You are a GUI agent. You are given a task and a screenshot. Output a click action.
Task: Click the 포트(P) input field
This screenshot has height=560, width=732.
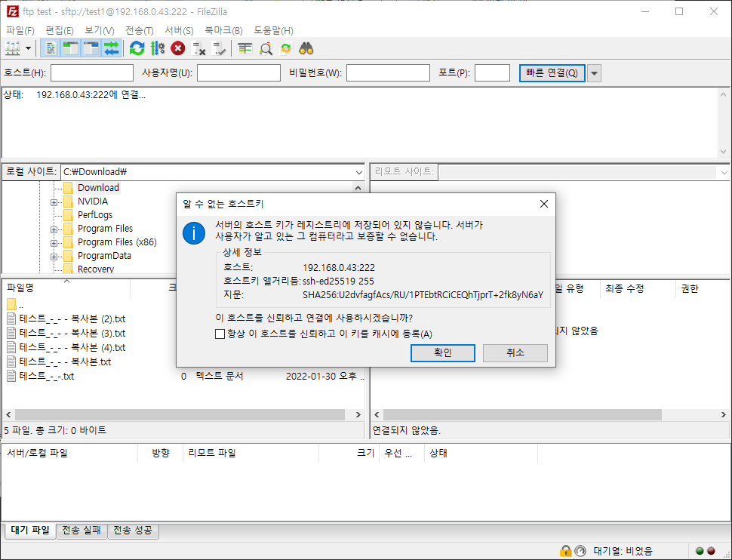492,73
